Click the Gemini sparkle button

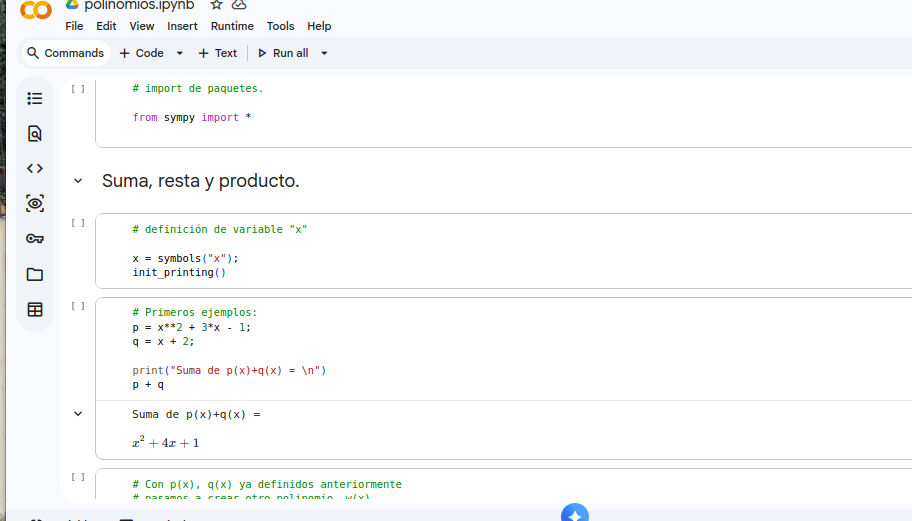point(575,513)
